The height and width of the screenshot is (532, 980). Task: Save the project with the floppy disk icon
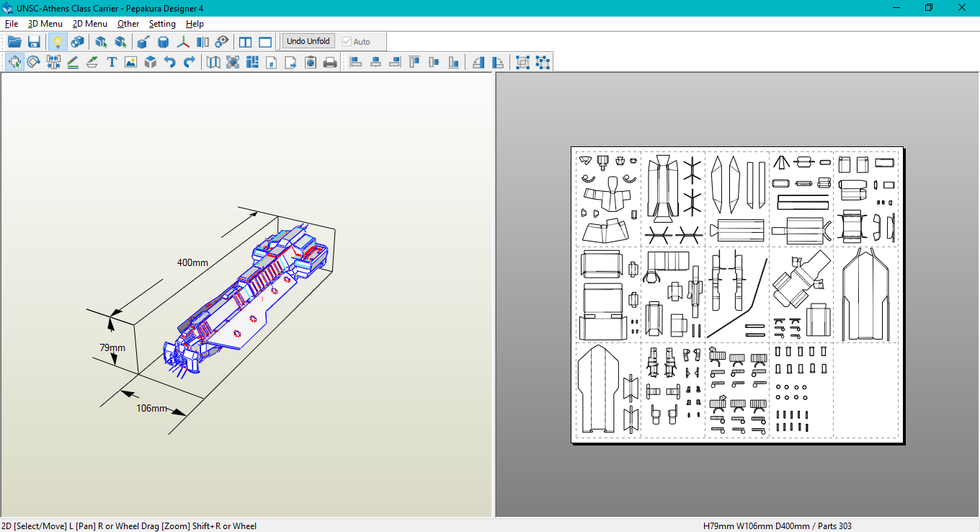(x=34, y=42)
